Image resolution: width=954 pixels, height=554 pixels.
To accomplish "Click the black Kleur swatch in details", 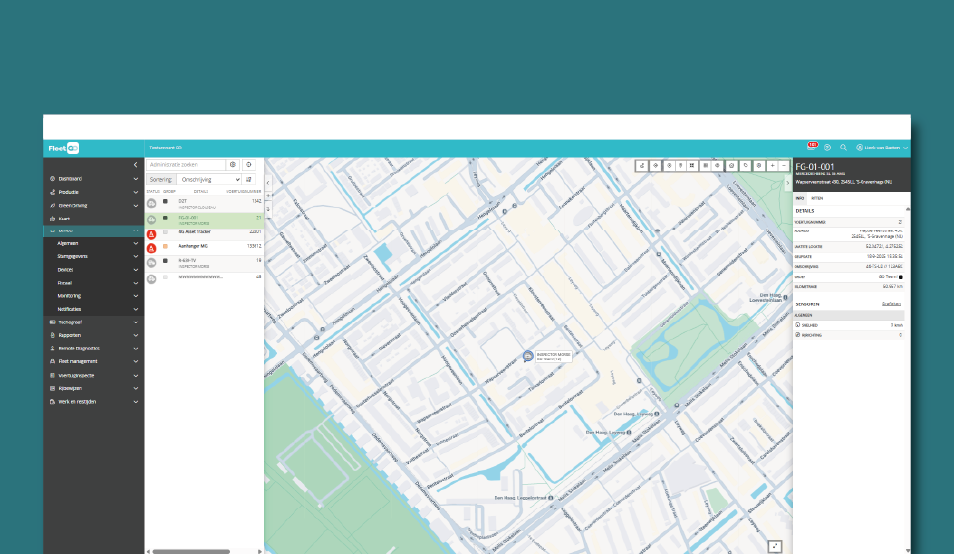I will (900, 277).
